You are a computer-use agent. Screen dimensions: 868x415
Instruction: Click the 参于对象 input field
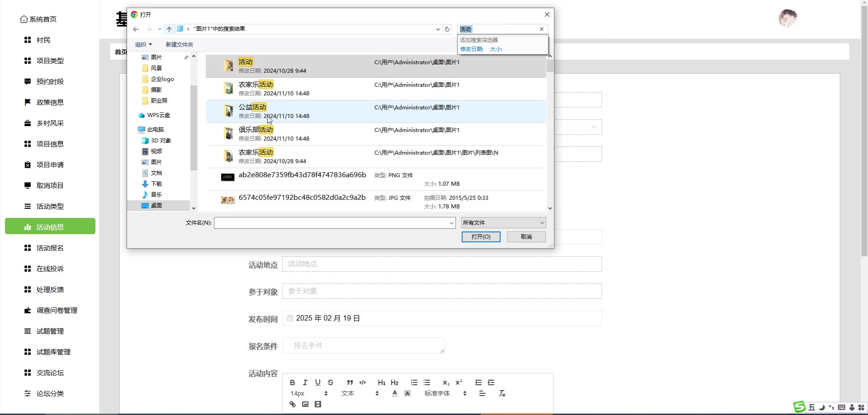442,291
